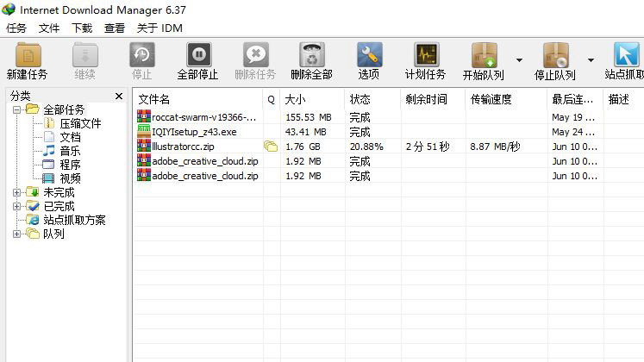
Task: Click the Resume (继续) toolbar icon
Action: tap(85, 54)
